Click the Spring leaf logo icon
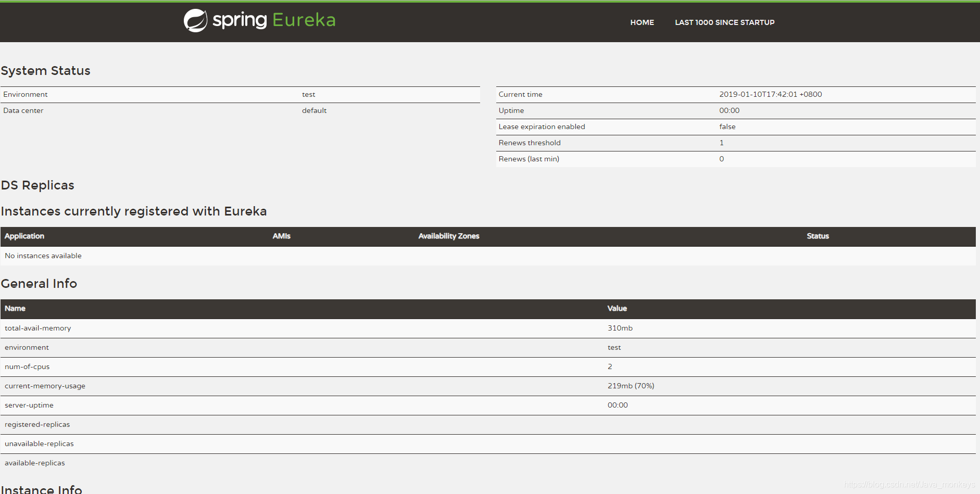Image resolution: width=980 pixels, height=494 pixels. (195, 20)
